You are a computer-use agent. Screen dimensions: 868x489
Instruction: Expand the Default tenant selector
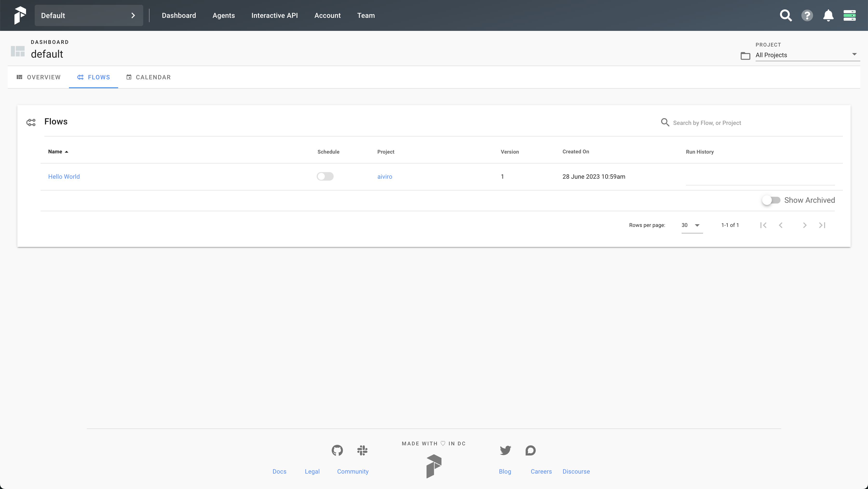pyautogui.click(x=89, y=15)
